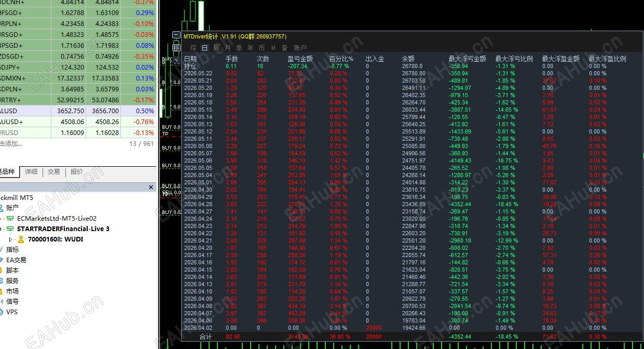The image size is (644, 349).
Task: Select the 市场 market node
Action: [12, 291]
